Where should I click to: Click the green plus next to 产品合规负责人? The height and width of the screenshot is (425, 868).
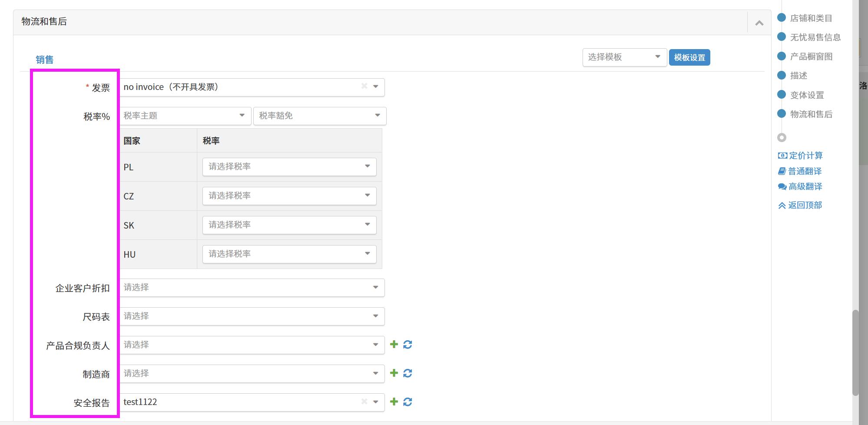(394, 345)
